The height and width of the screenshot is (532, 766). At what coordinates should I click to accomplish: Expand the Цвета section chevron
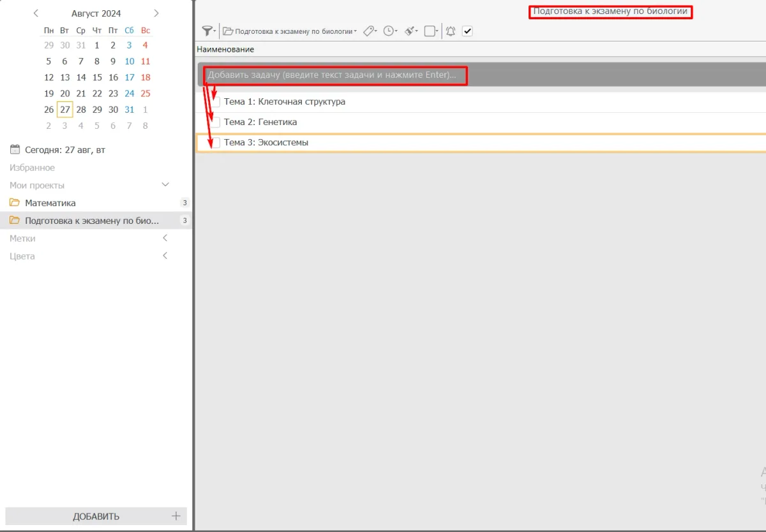pyautogui.click(x=165, y=256)
